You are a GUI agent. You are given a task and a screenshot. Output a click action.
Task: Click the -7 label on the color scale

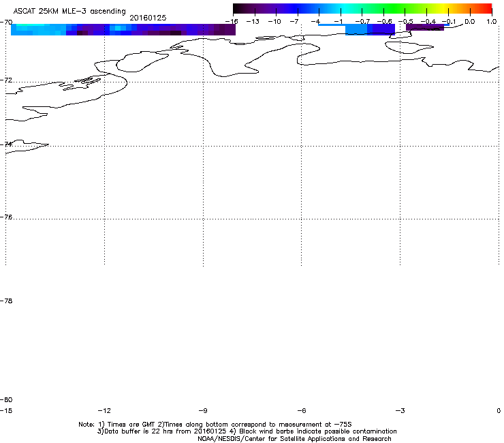pyautogui.click(x=294, y=21)
